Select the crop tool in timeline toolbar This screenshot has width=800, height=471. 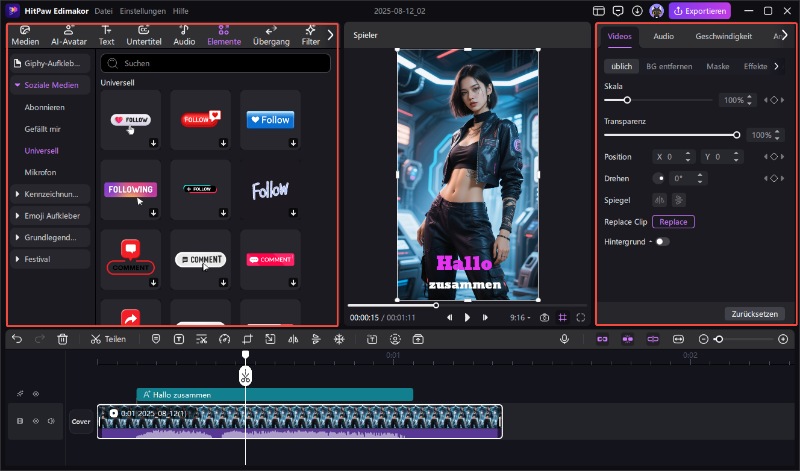(x=247, y=339)
